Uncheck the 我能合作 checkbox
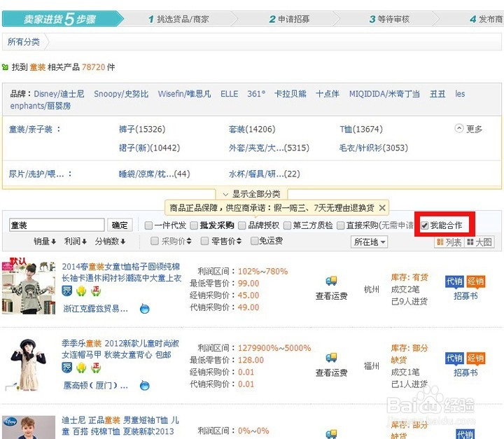The image size is (504, 439). tap(425, 225)
